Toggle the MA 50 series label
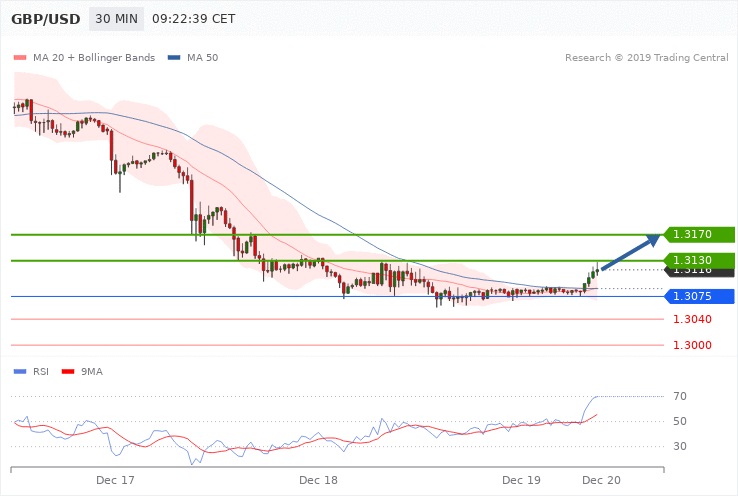738x500 pixels. 202,57
